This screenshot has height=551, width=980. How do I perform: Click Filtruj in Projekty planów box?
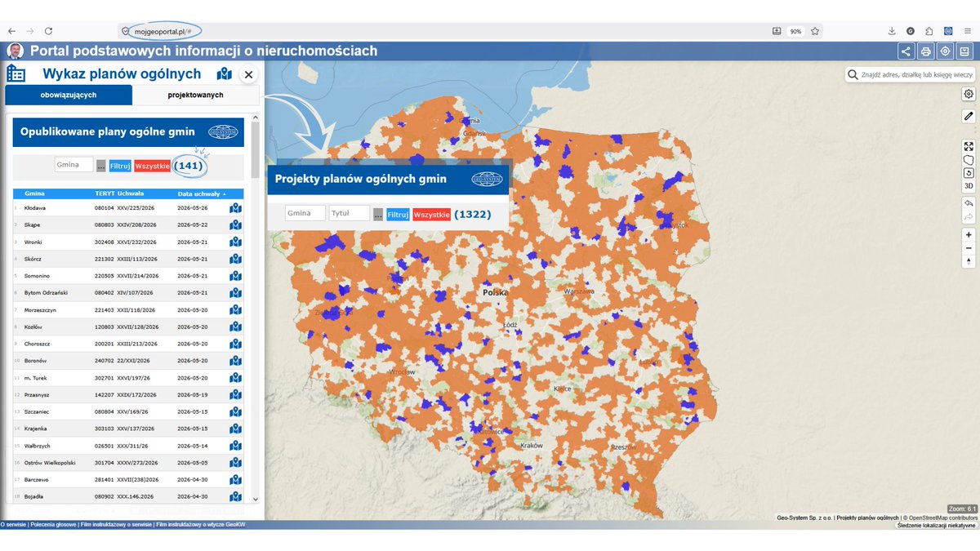pyautogui.click(x=398, y=215)
